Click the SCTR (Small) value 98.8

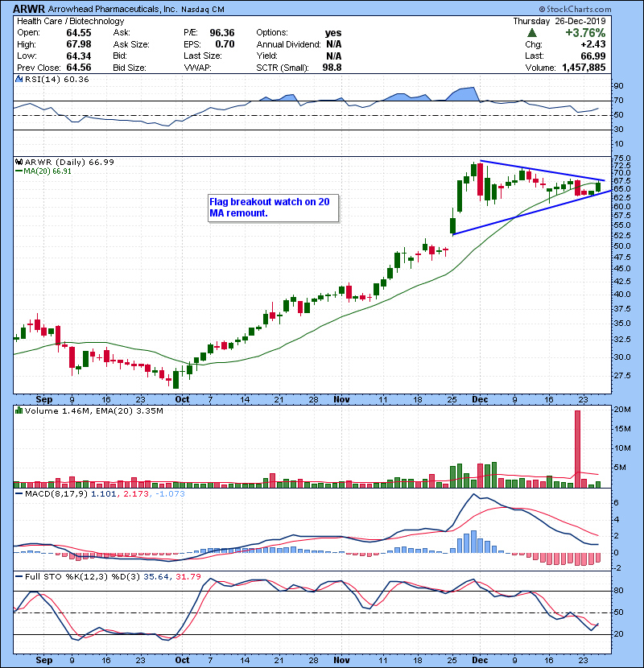332,68
